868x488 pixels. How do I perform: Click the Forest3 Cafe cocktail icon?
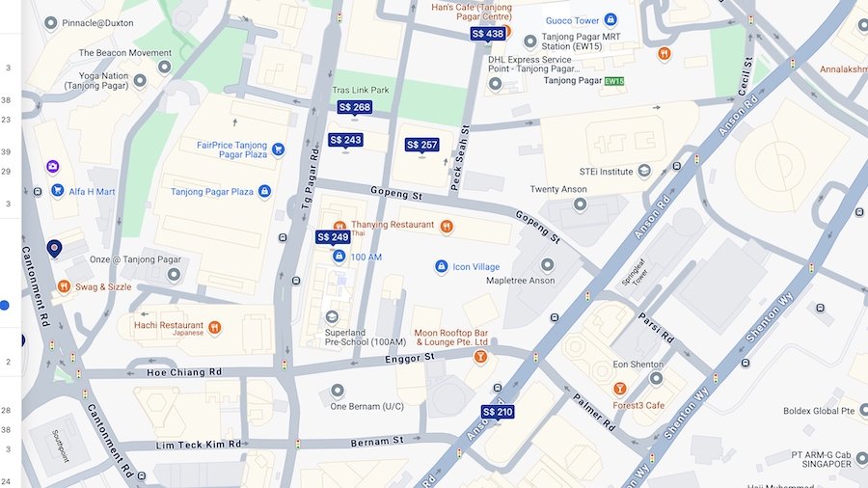tap(620, 389)
